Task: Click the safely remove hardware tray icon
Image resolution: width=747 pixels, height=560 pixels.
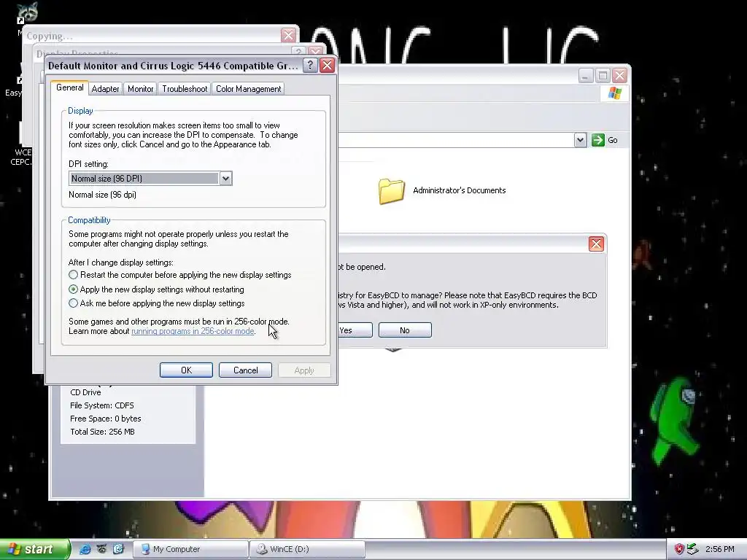Action: pos(692,549)
